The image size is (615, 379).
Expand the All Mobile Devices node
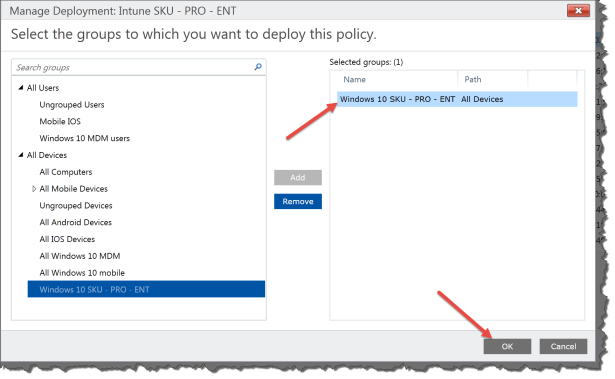tap(34, 189)
